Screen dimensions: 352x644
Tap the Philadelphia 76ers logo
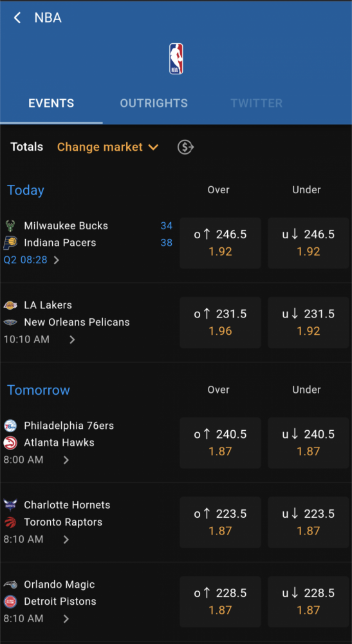click(x=10, y=426)
